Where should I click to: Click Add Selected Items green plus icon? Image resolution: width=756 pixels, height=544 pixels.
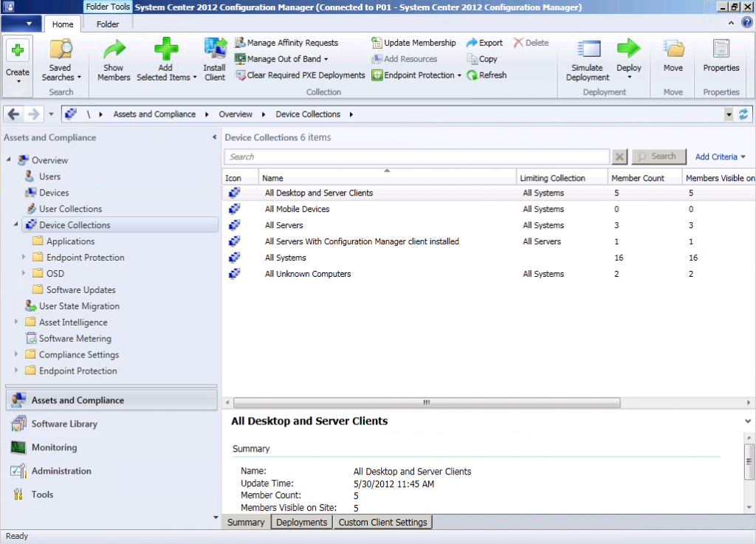(166, 49)
